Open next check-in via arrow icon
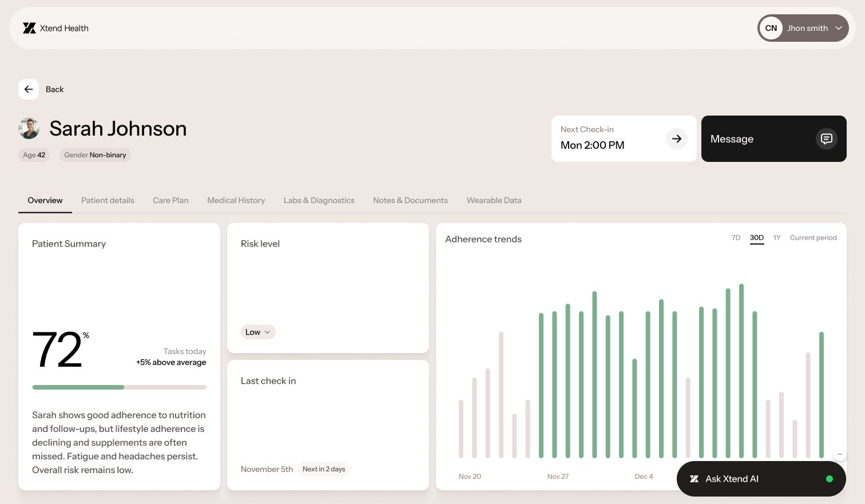The width and height of the screenshot is (865, 504). click(x=677, y=138)
